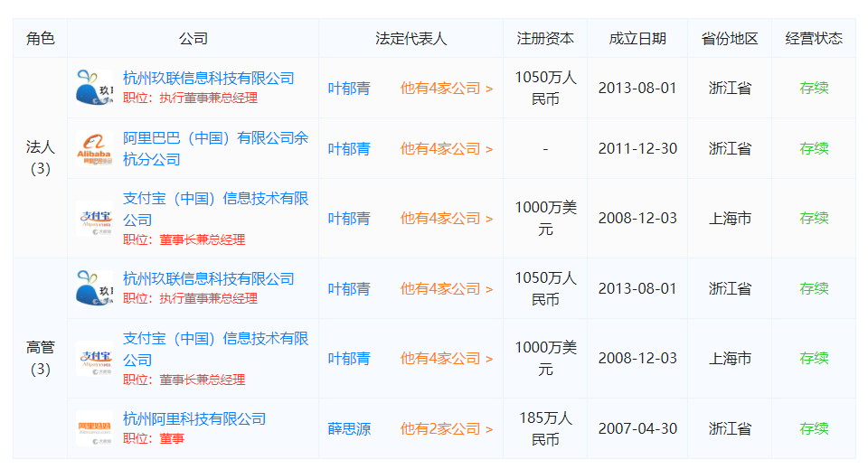Click legal representative 薛思源
This screenshot has height=469, width=868.
(349, 428)
